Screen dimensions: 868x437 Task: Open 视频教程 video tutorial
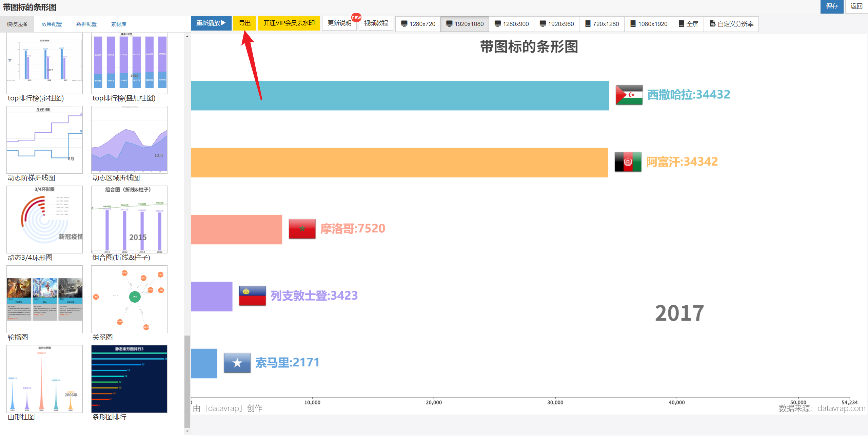coord(376,23)
